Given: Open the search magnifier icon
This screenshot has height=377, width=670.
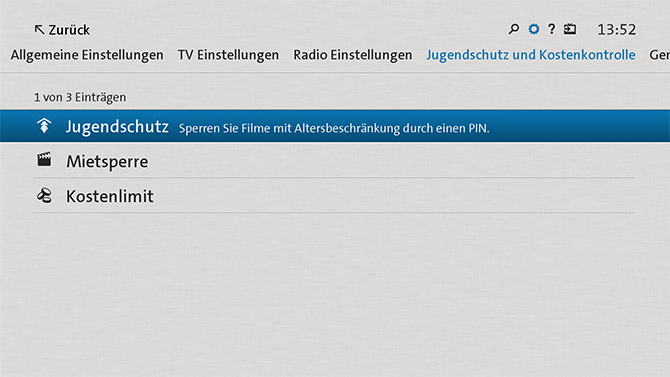Looking at the screenshot, I should (514, 29).
